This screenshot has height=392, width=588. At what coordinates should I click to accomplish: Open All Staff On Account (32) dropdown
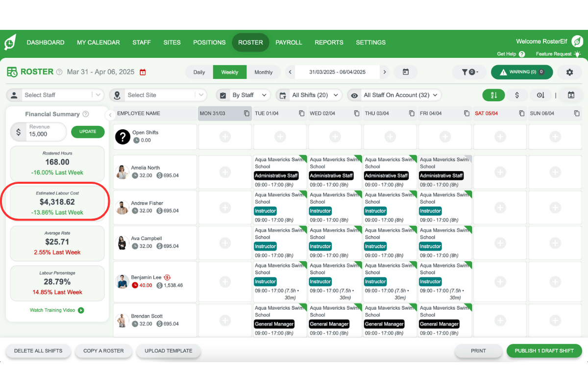pos(394,95)
